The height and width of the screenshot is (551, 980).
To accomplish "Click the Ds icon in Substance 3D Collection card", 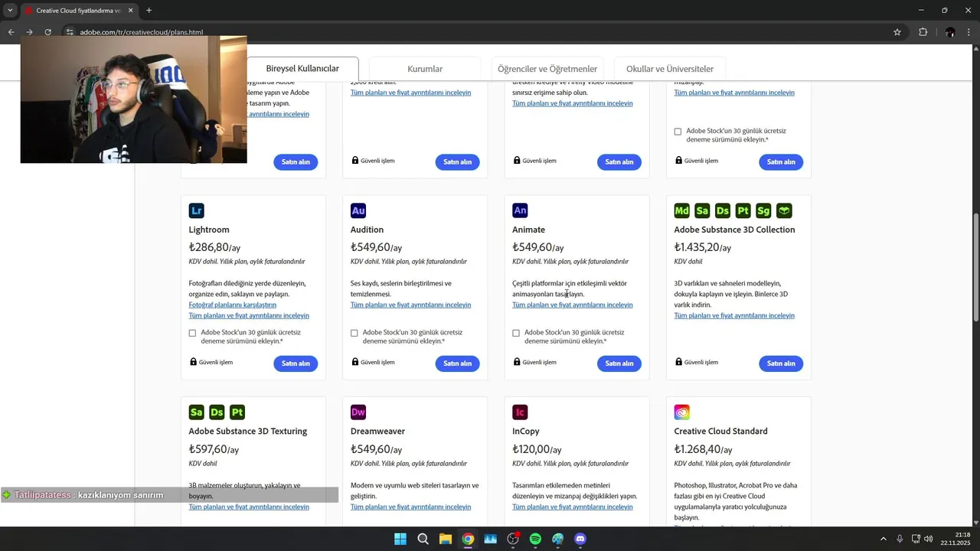I will [723, 210].
